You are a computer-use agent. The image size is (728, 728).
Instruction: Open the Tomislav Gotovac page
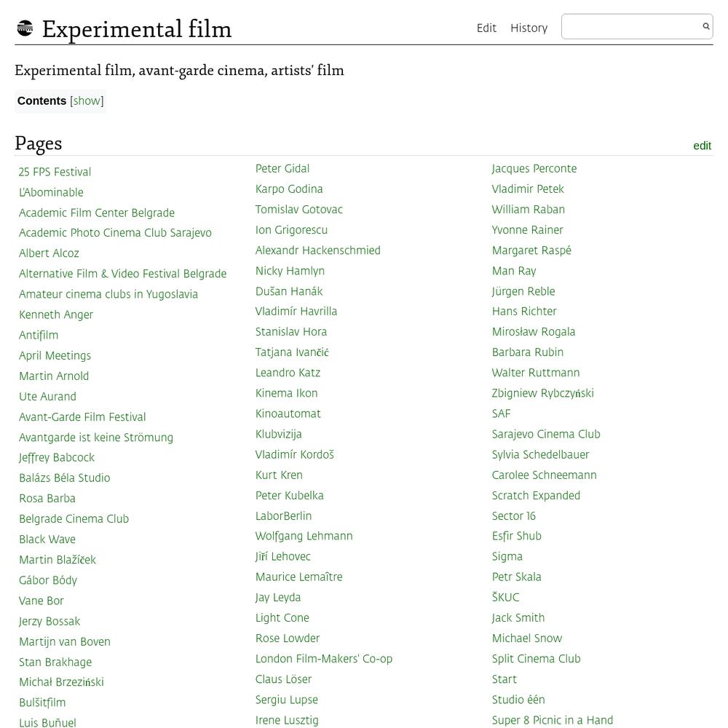click(299, 210)
